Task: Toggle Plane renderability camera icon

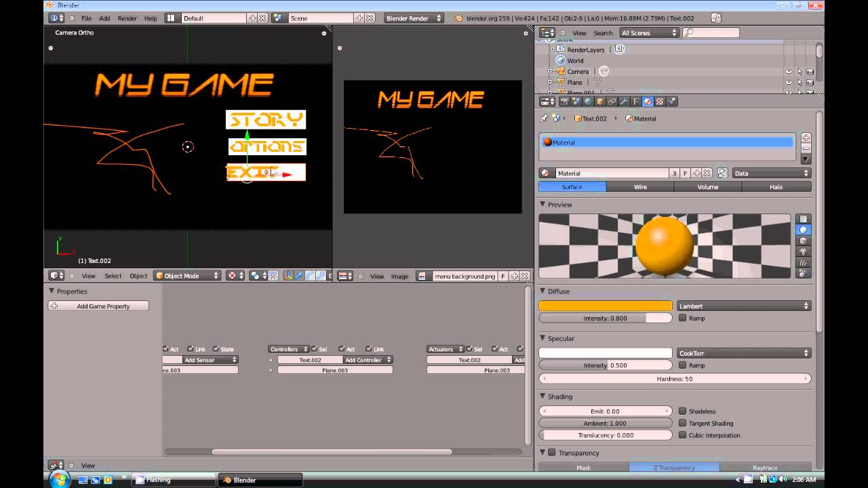Action: coord(810,82)
